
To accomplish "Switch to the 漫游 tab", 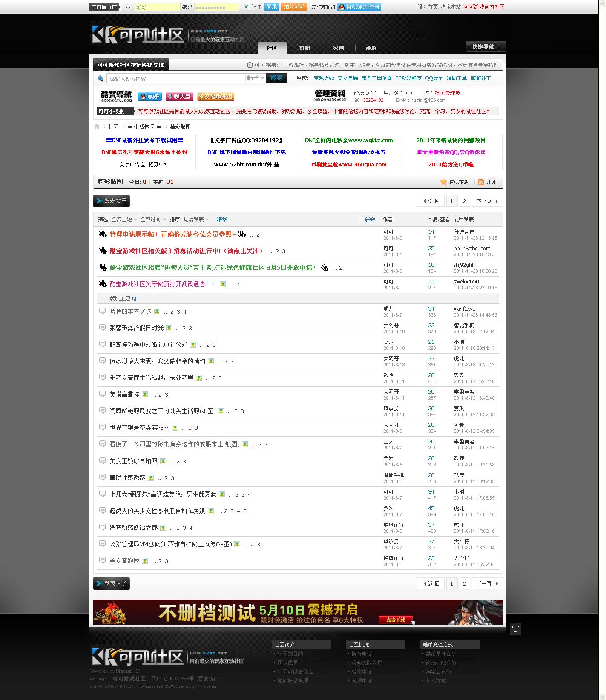I will click(x=371, y=48).
